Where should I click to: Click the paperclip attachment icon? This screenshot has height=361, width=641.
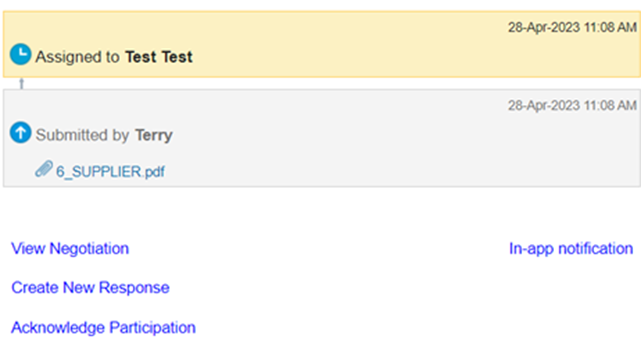pyautogui.click(x=44, y=169)
